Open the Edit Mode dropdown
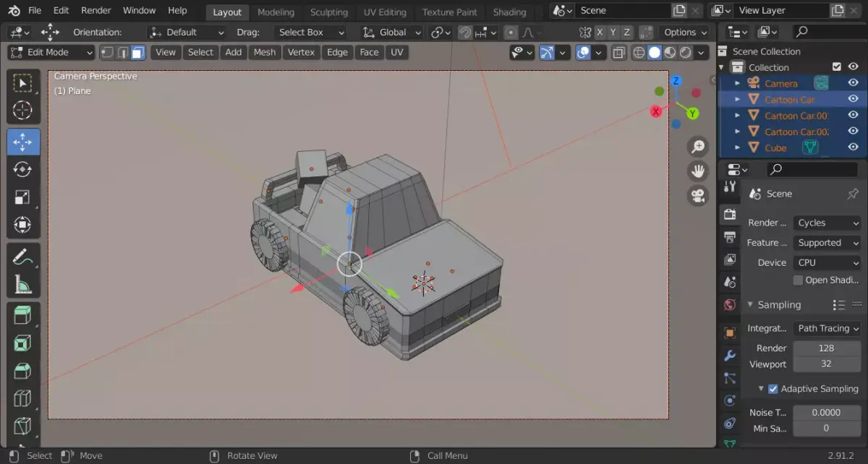 point(51,52)
